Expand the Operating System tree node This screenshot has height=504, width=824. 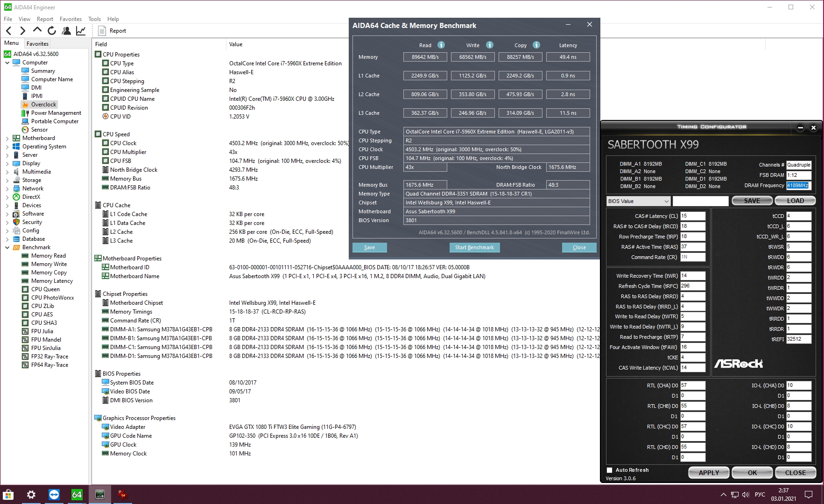(7, 147)
